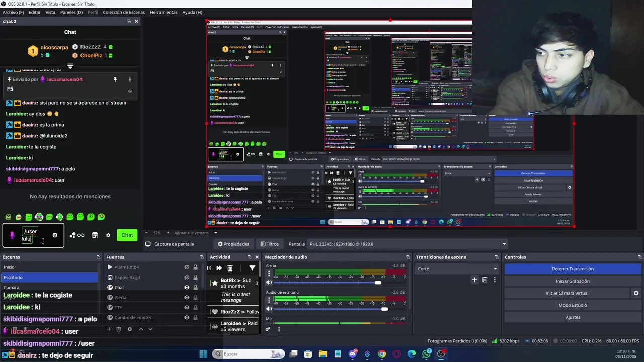Hide the TTS source eye icon
Viewport: 644px width, 362px height.
187,308
